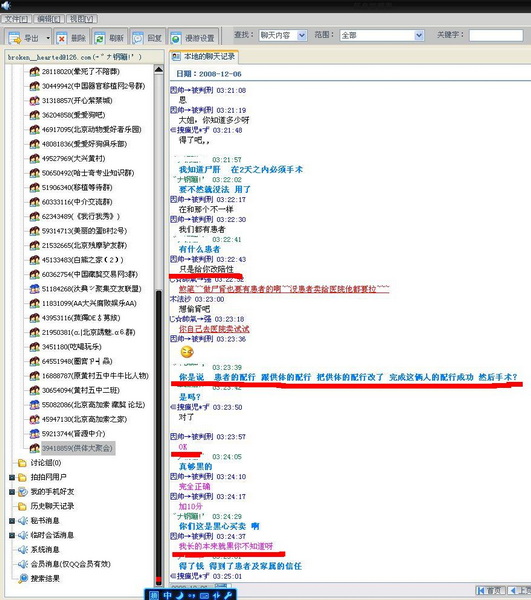Click the speaker icon beside 临时会话消息
The height and width of the screenshot is (600, 531).
23,535
